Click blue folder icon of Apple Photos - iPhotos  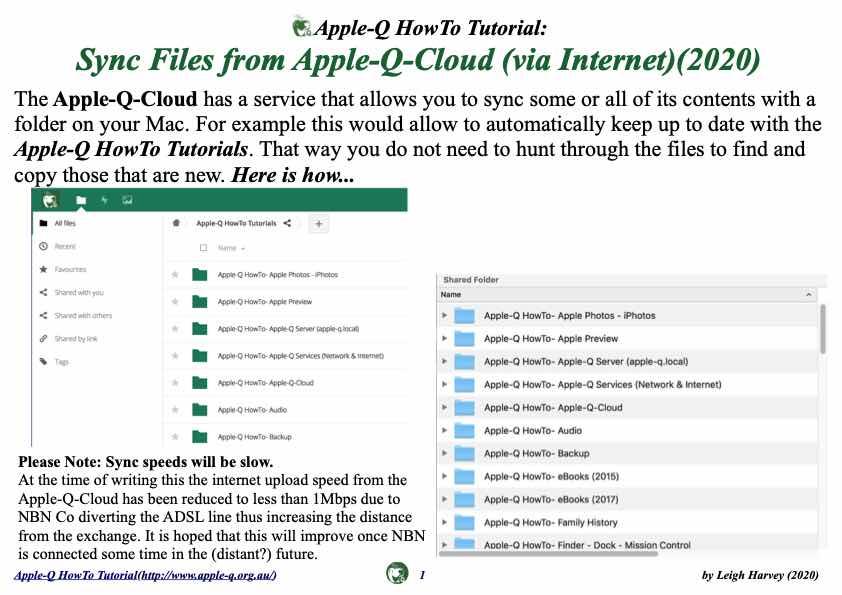click(x=464, y=316)
